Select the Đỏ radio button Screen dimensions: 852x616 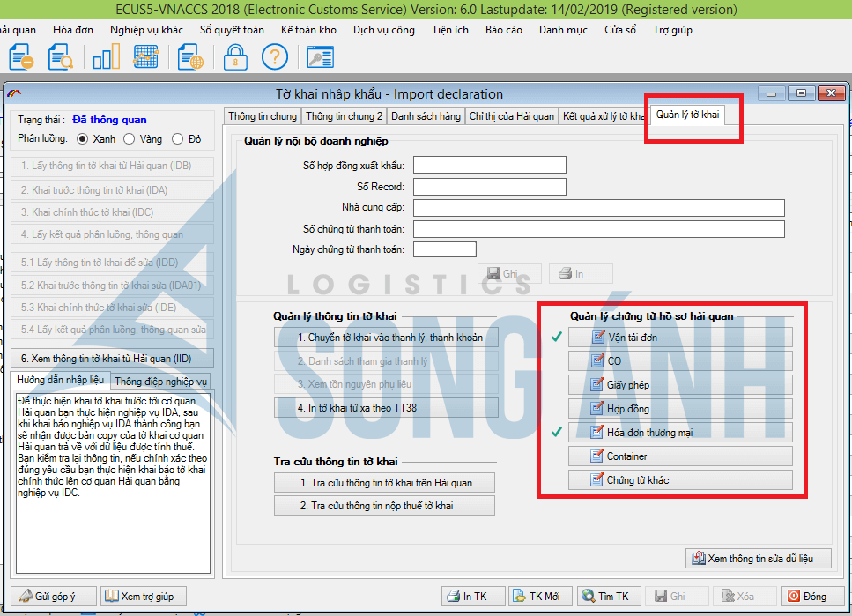pyautogui.click(x=177, y=138)
